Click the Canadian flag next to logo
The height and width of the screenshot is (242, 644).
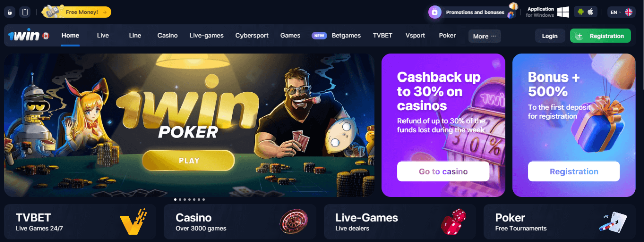click(45, 36)
